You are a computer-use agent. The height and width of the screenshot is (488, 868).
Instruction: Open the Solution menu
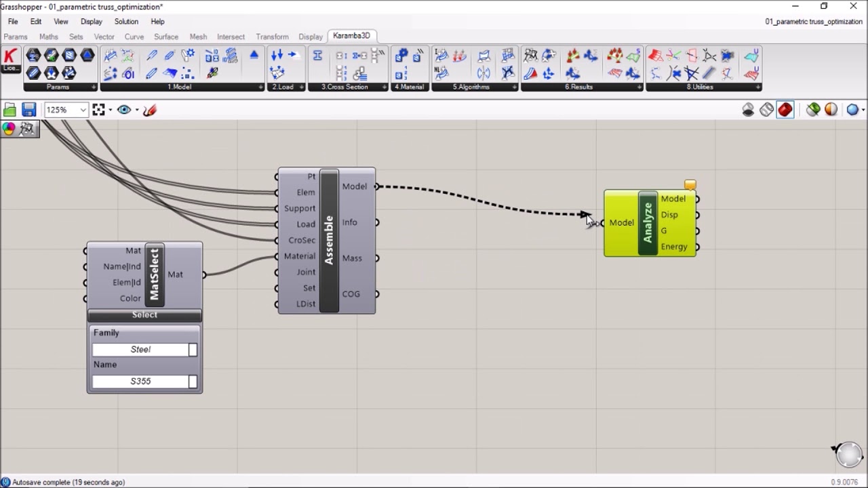(x=126, y=22)
